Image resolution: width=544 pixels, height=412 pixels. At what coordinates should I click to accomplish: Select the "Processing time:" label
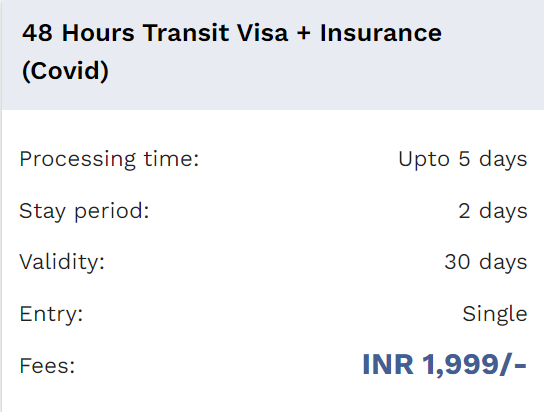(x=109, y=160)
